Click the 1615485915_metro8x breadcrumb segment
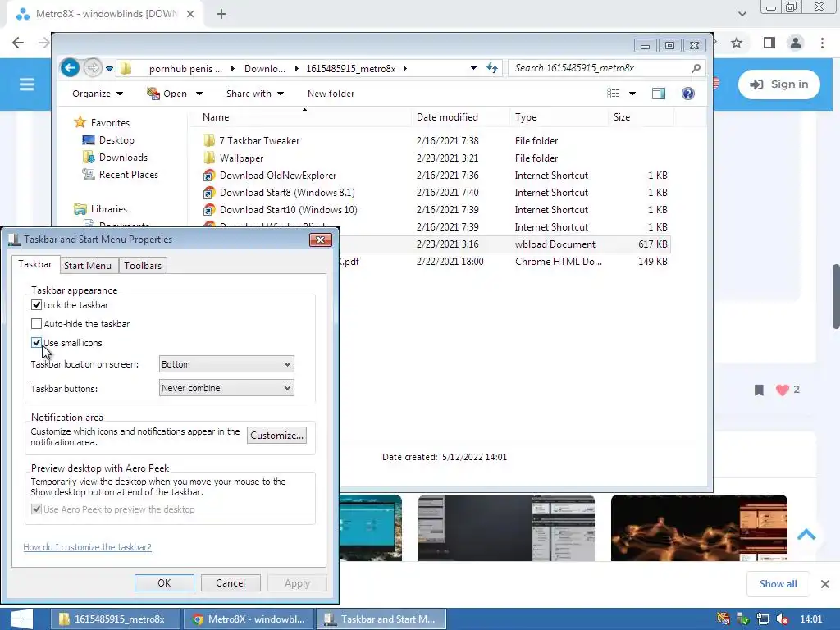Screen dimensions: 840x630 tap(351, 69)
